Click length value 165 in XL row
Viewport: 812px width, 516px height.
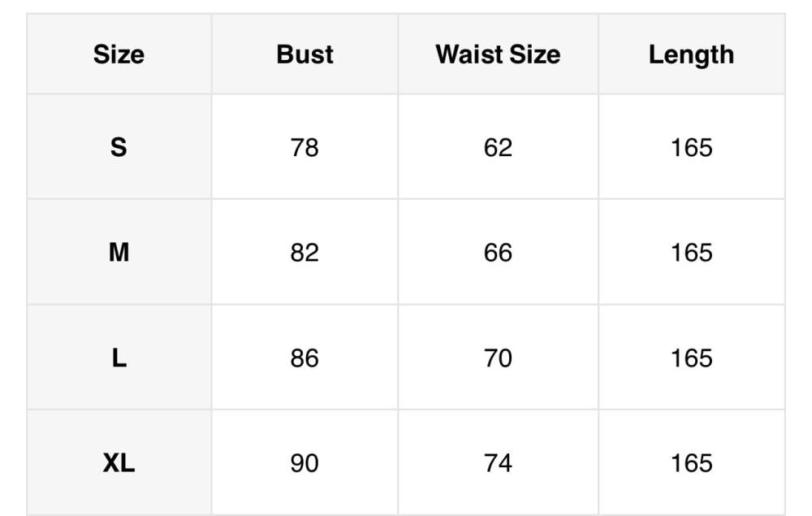click(691, 463)
